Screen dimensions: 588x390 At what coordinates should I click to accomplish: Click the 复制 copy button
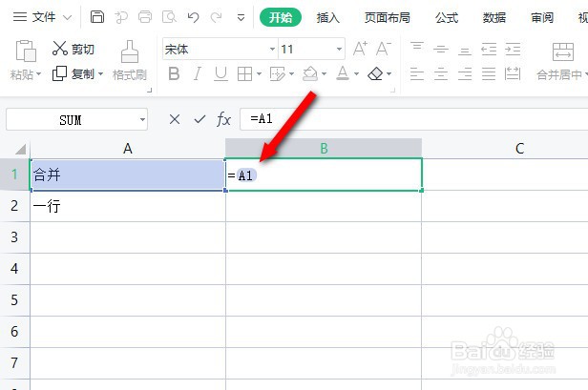(x=73, y=73)
